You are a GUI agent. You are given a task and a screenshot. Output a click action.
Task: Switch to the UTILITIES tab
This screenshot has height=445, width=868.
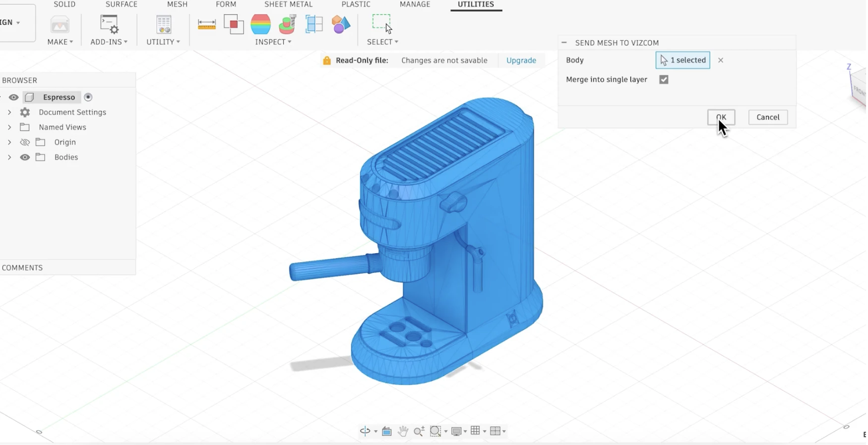coord(476,4)
